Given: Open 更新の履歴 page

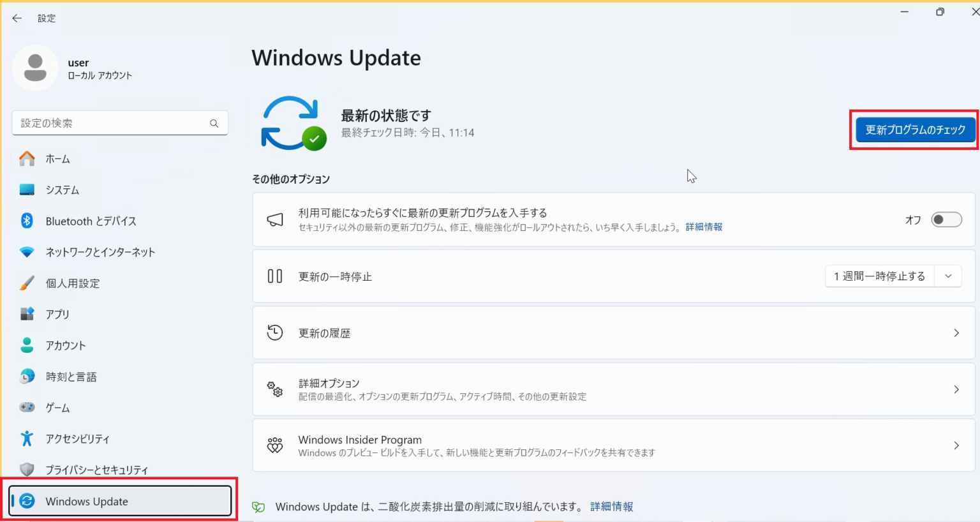Looking at the screenshot, I should (x=612, y=332).
